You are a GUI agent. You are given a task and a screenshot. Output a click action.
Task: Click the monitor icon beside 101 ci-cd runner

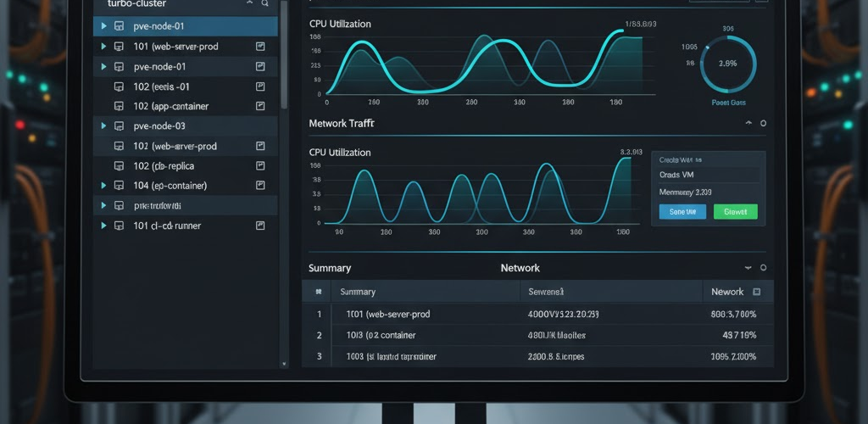pyautogui.click(x=119, y=226)
